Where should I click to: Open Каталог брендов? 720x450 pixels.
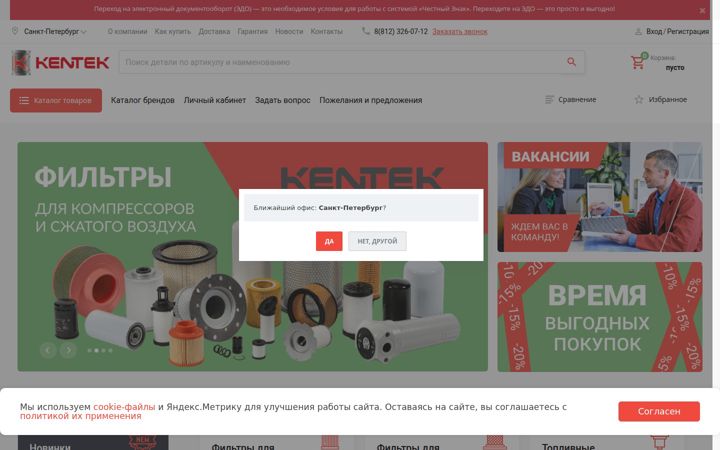tap(142, 100)
